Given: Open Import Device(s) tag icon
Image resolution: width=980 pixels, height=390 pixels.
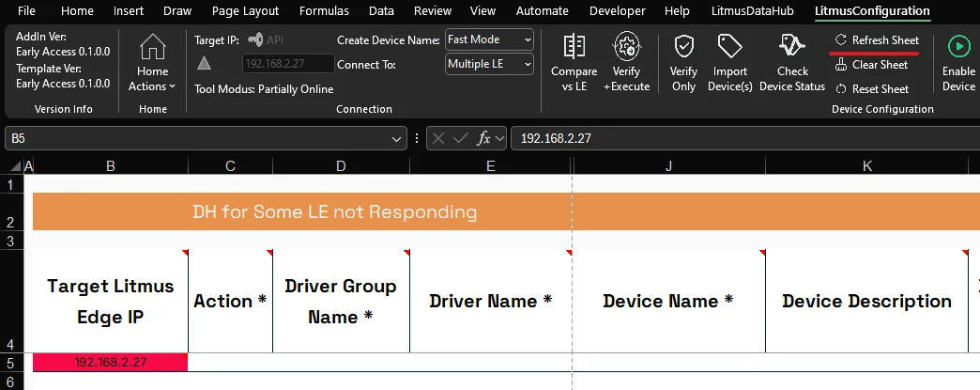Looking at the screenshot, I should pos(729,48).
